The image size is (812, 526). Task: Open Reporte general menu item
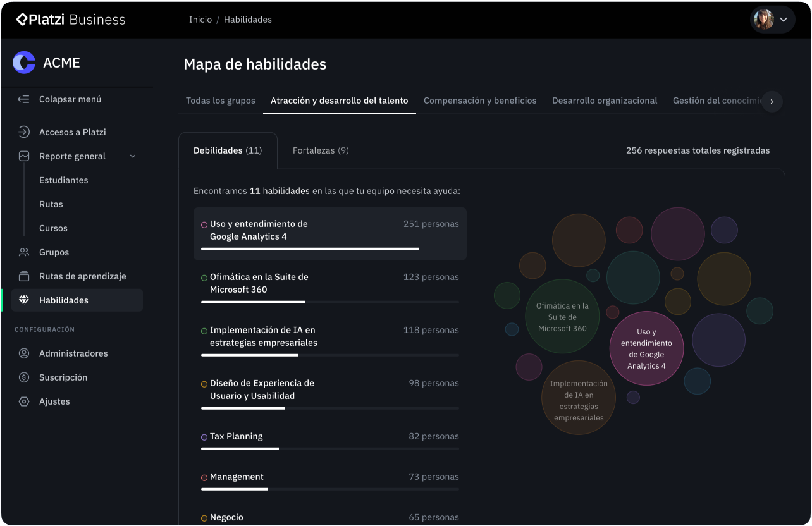[77, 156]
